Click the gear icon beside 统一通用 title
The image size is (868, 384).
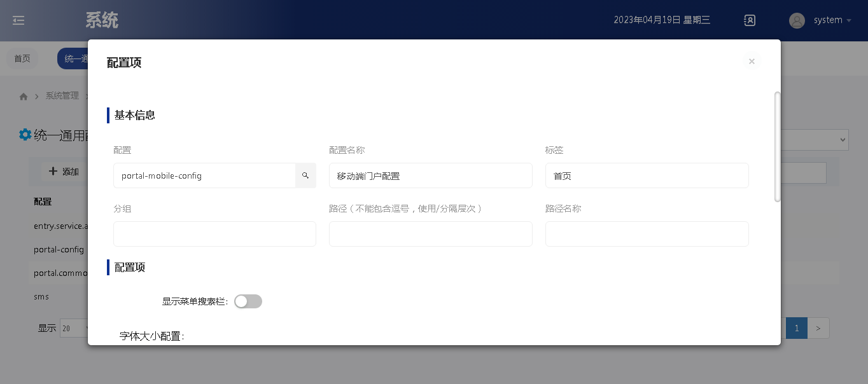25,135
